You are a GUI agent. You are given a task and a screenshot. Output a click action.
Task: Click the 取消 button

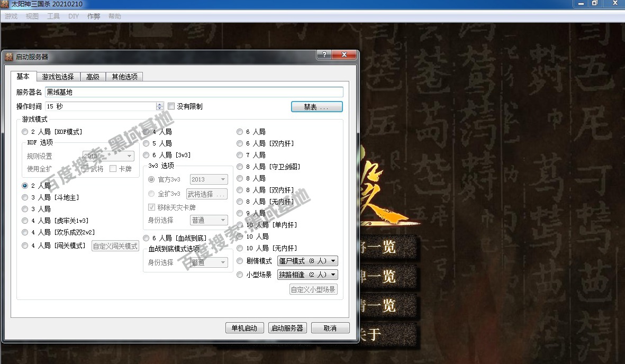pyautogui.click(x=330, y=328)
